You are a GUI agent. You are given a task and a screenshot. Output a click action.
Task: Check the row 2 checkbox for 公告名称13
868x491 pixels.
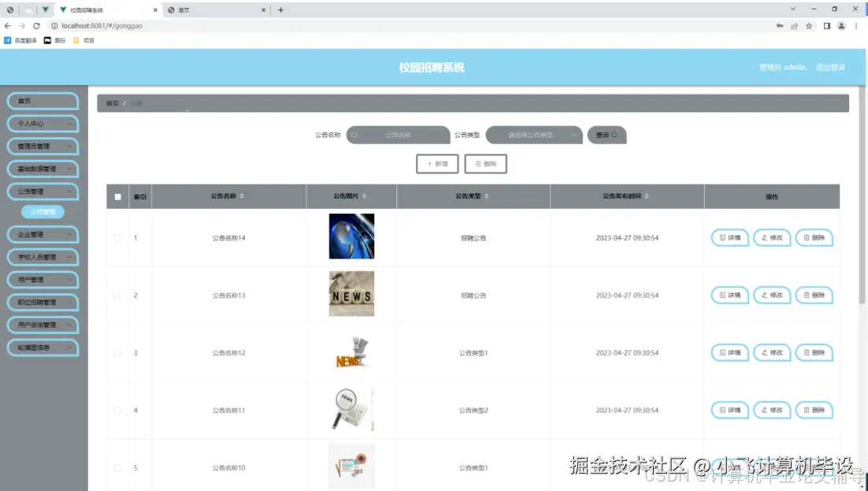tap(117, 296)
